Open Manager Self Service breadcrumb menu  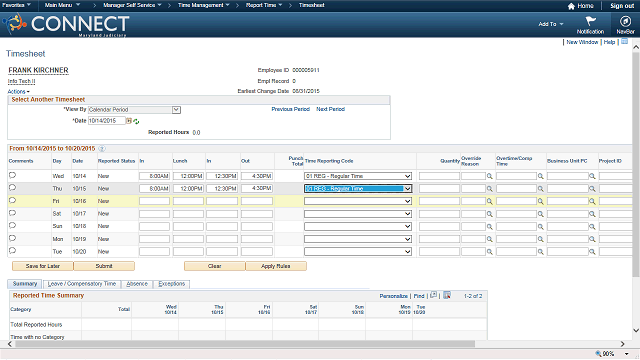(132, 5)
